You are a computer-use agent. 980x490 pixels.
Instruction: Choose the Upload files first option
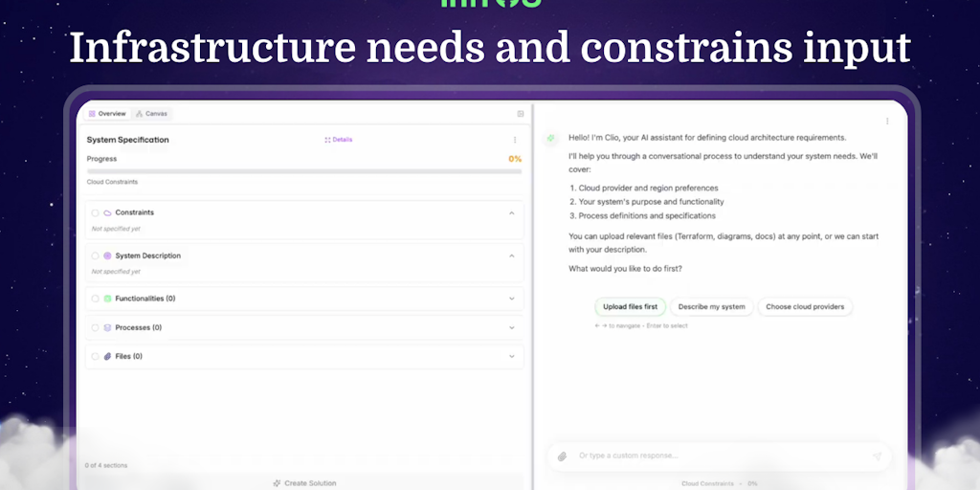630,307
